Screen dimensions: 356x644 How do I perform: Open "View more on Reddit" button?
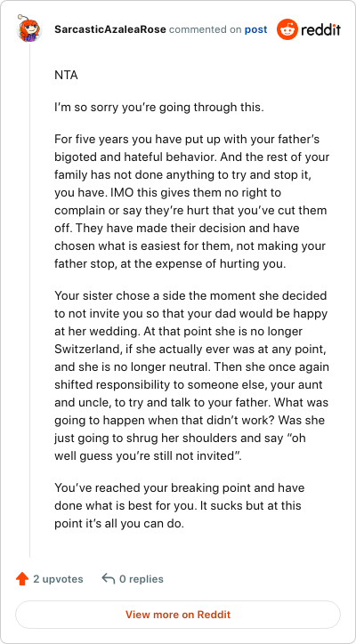178,615
